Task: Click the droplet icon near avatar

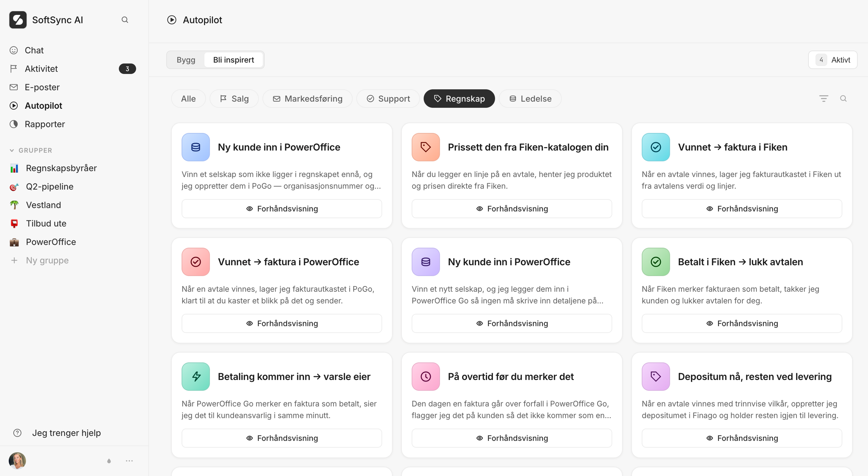Action: click(x=109, y=461)
